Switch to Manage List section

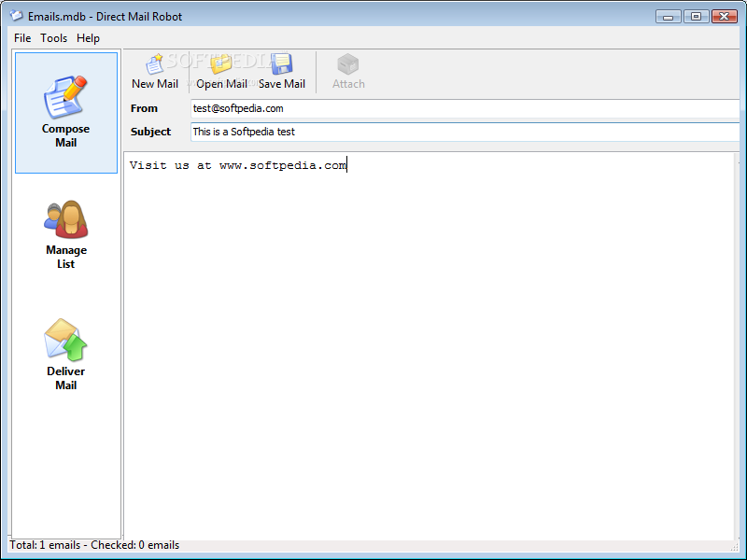66,235
